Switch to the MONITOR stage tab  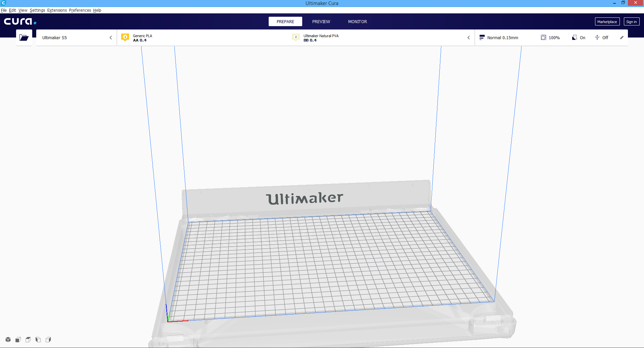point(358,21)
